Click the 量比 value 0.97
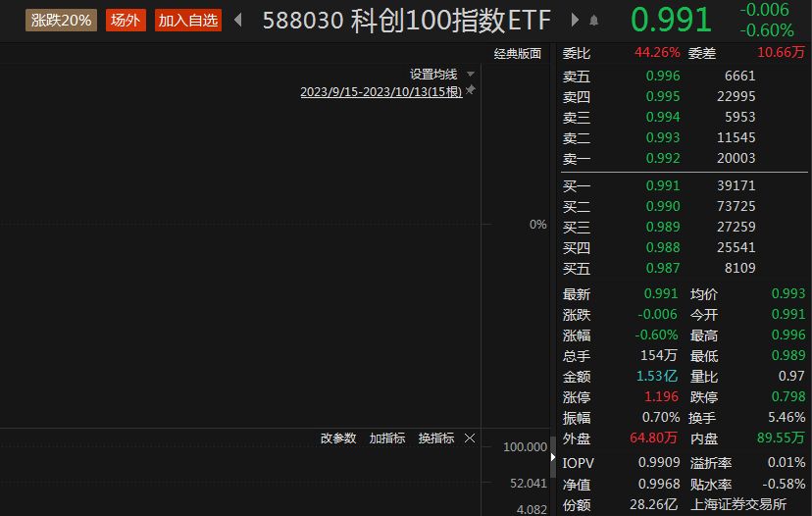The height and width of the screenshot is (516, 812). (x=791, y=376)
